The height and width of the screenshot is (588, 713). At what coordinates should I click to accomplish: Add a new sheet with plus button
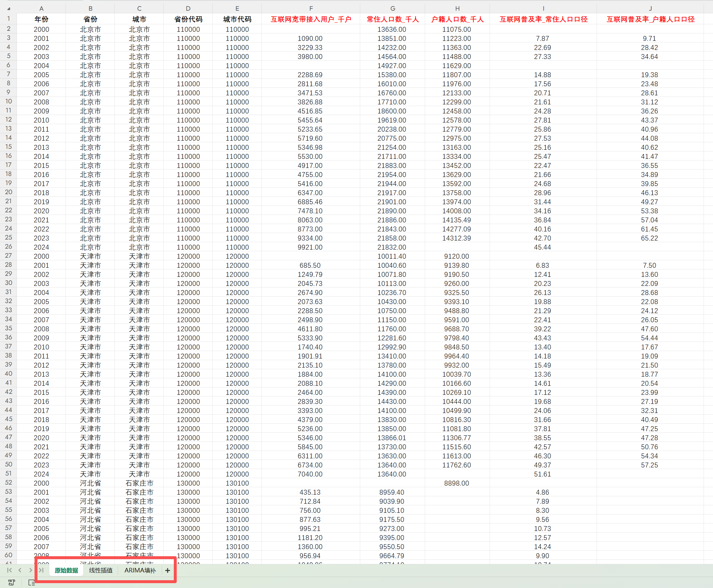(x=167, y=570)
